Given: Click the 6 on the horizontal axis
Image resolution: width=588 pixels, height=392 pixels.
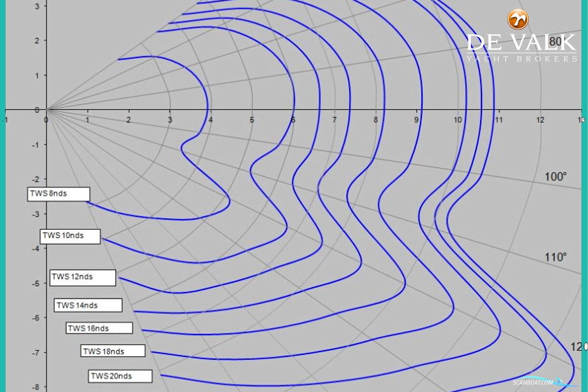Looking at the screenshot, I should (293, 120).
